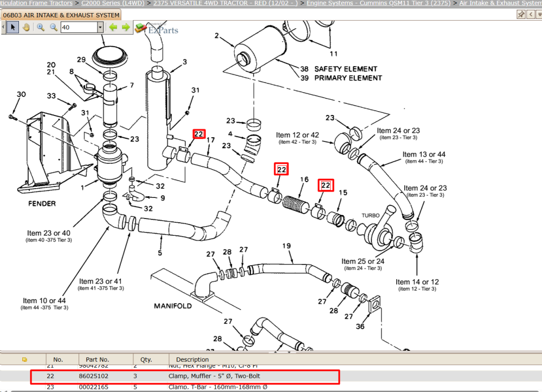Go to next diagram with green right arrow
The height and width of the screenshot is (392, 542).
[126, 27]
